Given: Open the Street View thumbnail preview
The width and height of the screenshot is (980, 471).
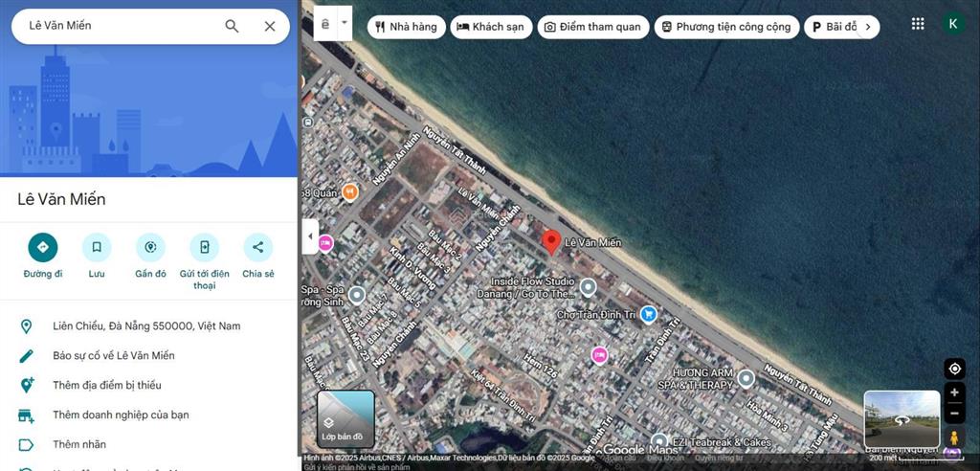Looking at the screenshot, I should (902, 419).
